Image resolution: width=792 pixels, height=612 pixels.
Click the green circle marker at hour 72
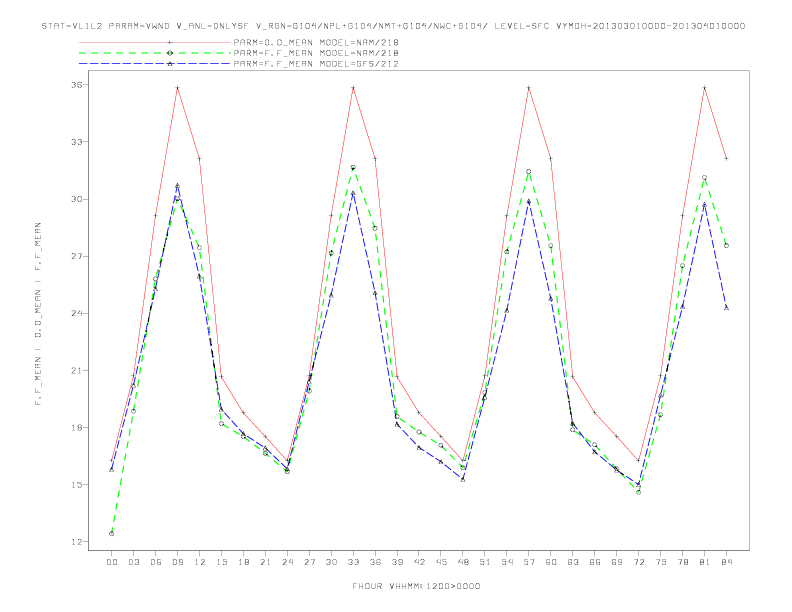click(638, 492)
